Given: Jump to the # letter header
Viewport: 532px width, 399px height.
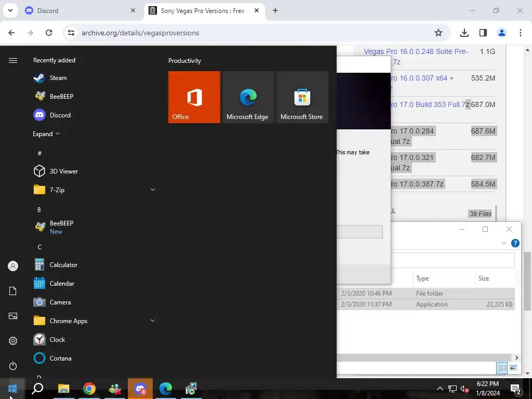Looking at the screenshot, I should (x=39, y=153).
